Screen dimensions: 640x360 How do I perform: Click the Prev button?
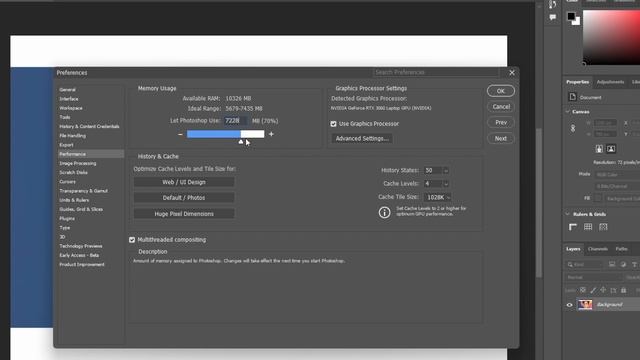[500, 122]
